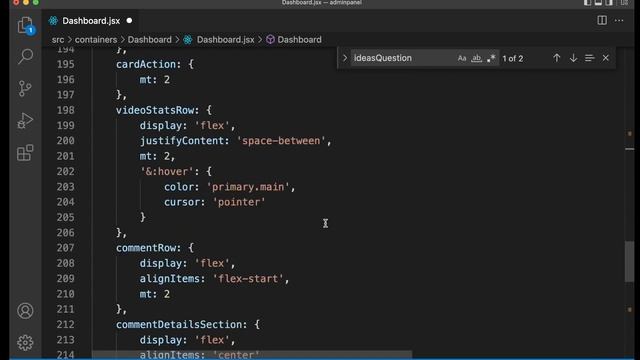Toggle Match Case in find widget

(462, 58)
